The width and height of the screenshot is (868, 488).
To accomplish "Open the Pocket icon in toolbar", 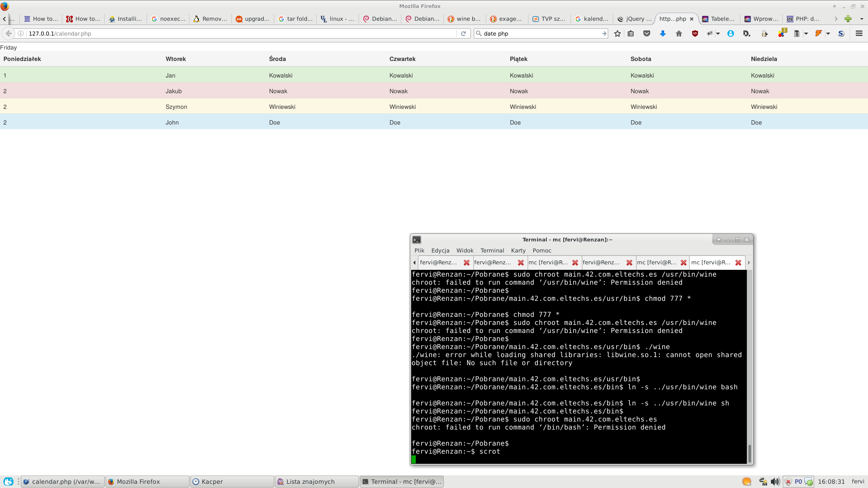I will point(647,33).
